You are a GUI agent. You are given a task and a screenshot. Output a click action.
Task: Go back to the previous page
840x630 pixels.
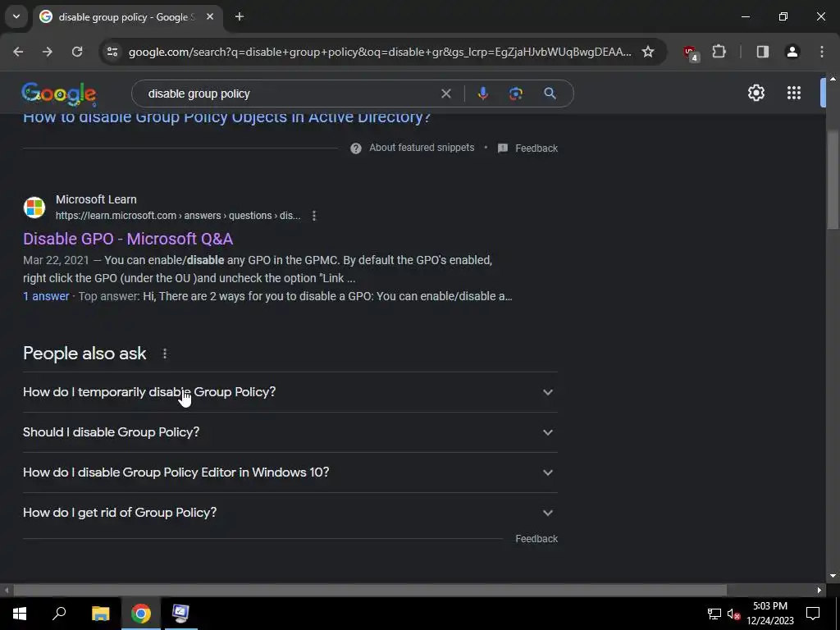pyautogui.click(x=18, y=52)
